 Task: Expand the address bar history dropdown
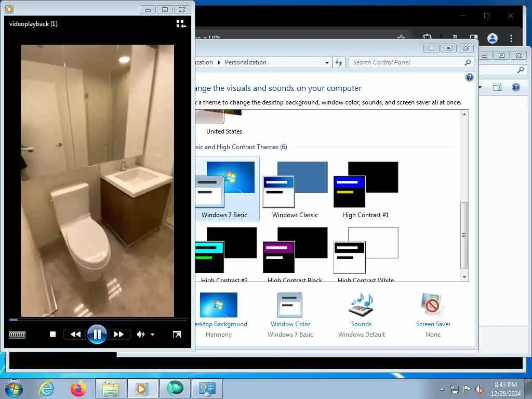(x=327, y=62)
